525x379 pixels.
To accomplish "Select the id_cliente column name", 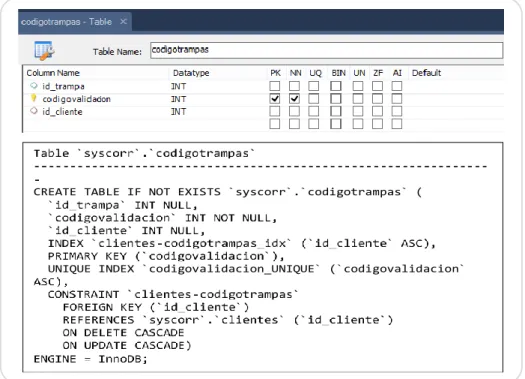I will [x=62, y=111].
